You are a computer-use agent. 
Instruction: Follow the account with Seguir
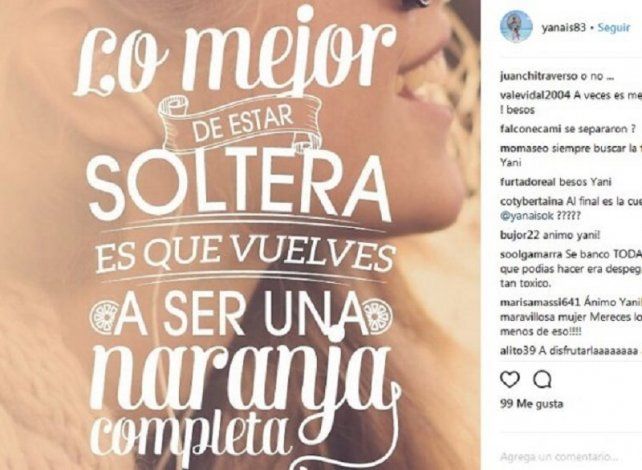pyautogui.click(x=614, y=28)
